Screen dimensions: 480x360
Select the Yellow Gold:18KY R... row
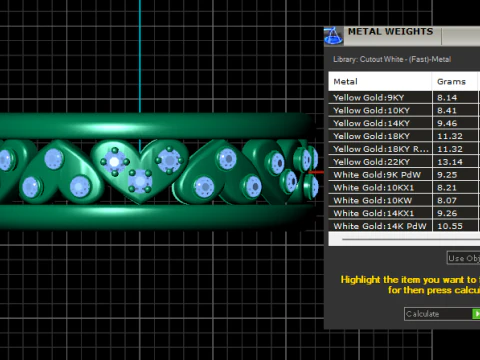[x=404, y=149]
